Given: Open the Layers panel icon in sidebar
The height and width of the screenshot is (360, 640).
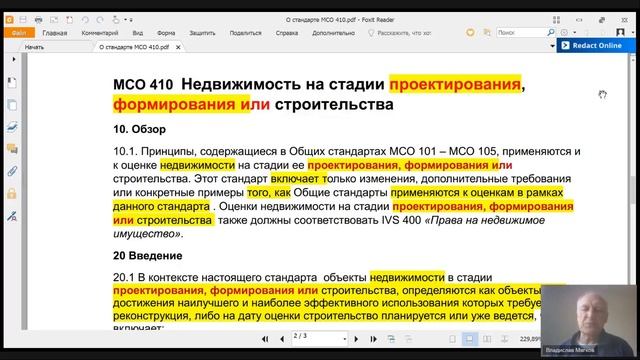Looking at the screenshot, I should click(12, 127).
